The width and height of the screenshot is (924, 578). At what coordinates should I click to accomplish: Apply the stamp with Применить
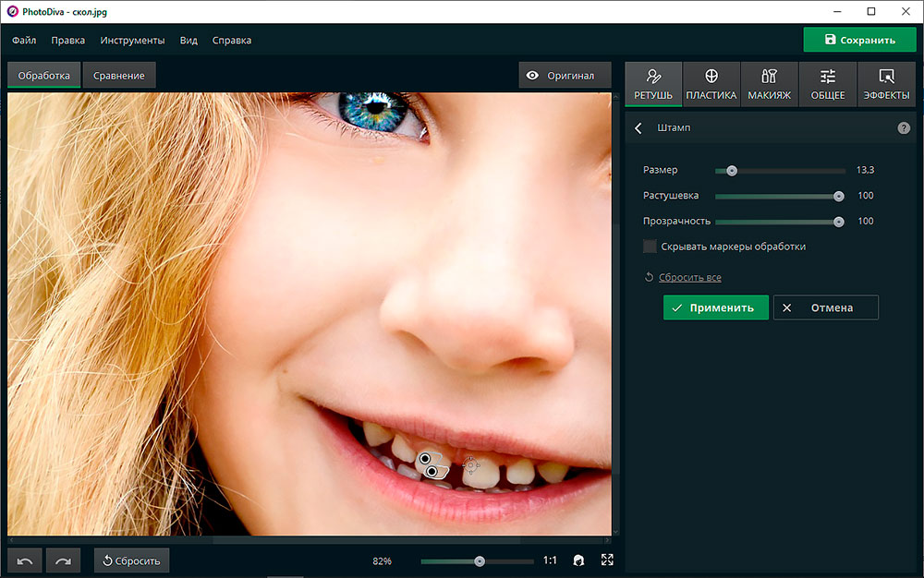click(716, 307)
